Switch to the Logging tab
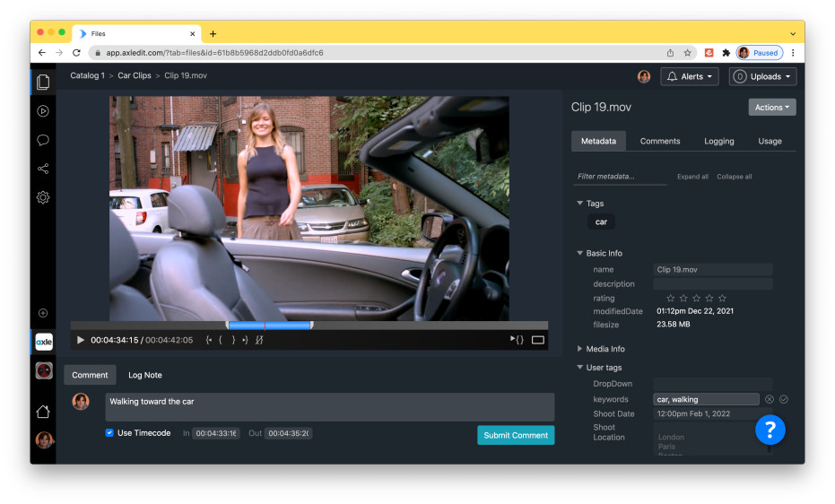 point(718,141)
